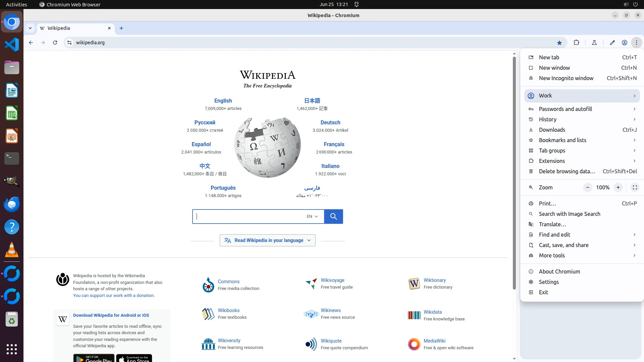
Task: Open the English Wikipedia link
Action: [223, 101]
